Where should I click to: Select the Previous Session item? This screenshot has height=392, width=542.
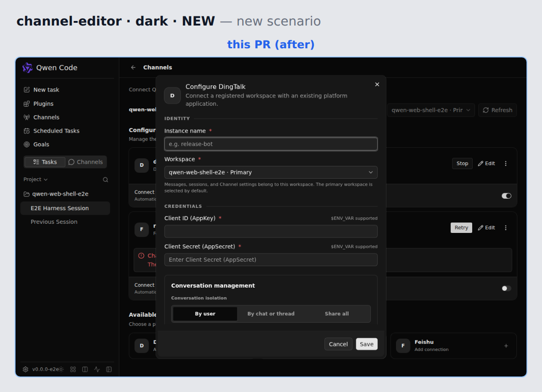pos(65,222)
